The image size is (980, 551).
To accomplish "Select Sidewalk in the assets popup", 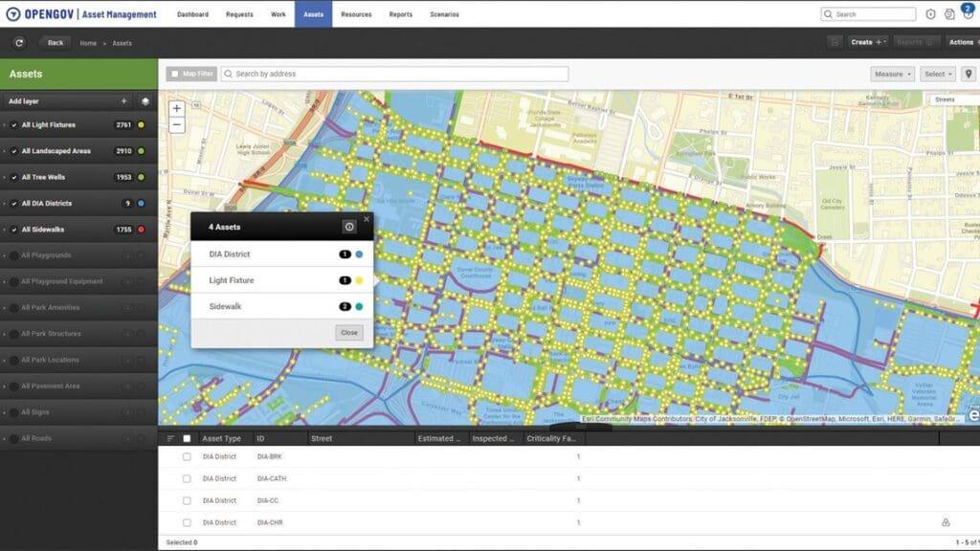I will (282, 307).
